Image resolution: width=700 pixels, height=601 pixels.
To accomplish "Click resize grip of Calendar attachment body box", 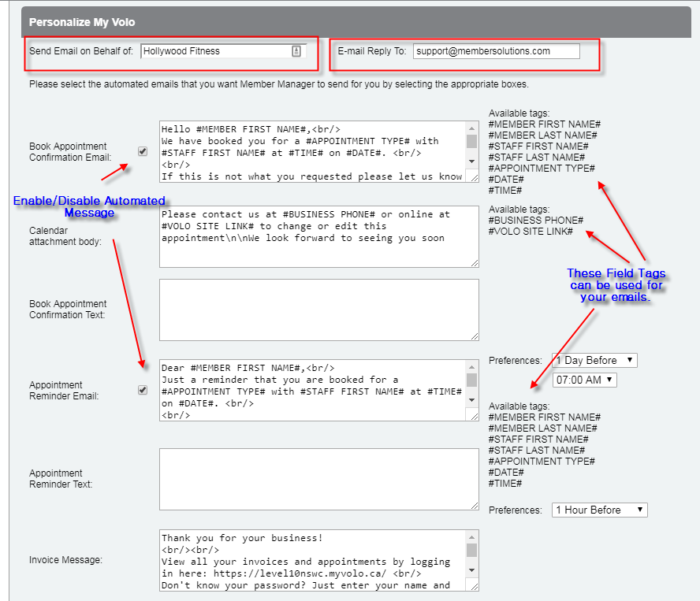I will [474, 262].
